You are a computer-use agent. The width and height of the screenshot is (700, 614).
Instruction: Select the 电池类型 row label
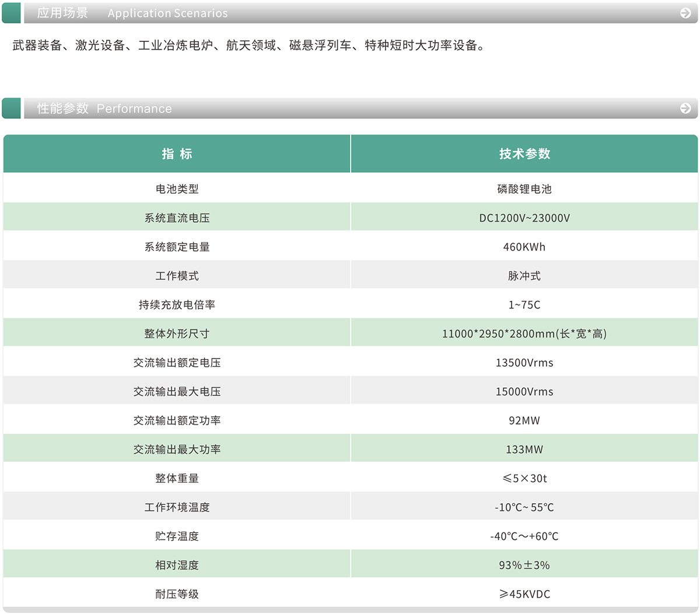click(177, 189)
